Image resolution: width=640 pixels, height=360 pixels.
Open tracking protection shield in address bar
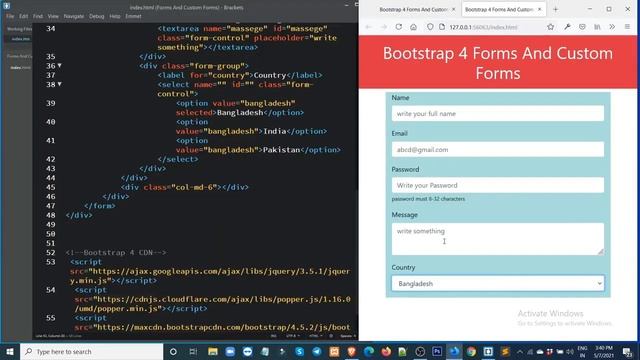[x=430, y=27]
